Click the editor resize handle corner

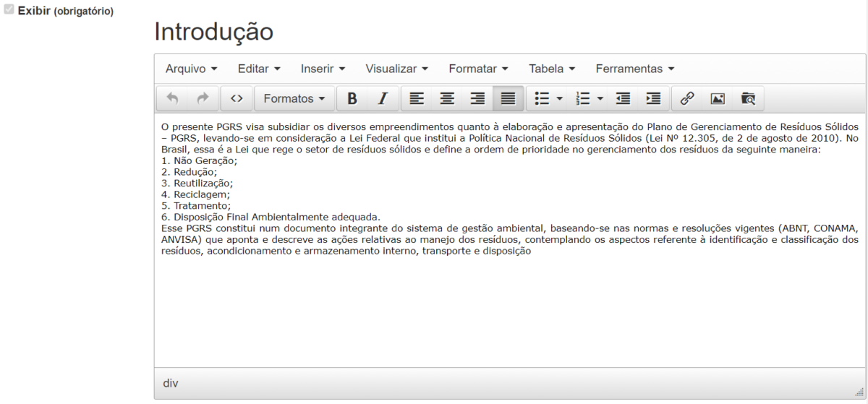[859, 391]
